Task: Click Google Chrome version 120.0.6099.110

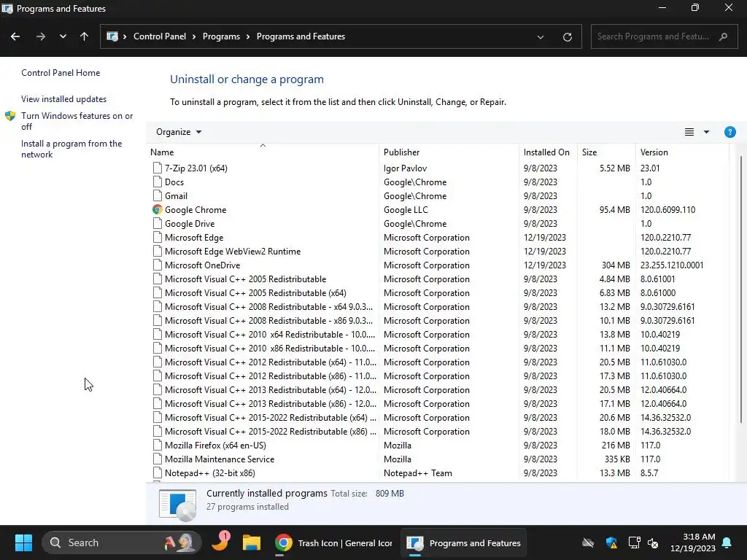Action: [667, 209]
